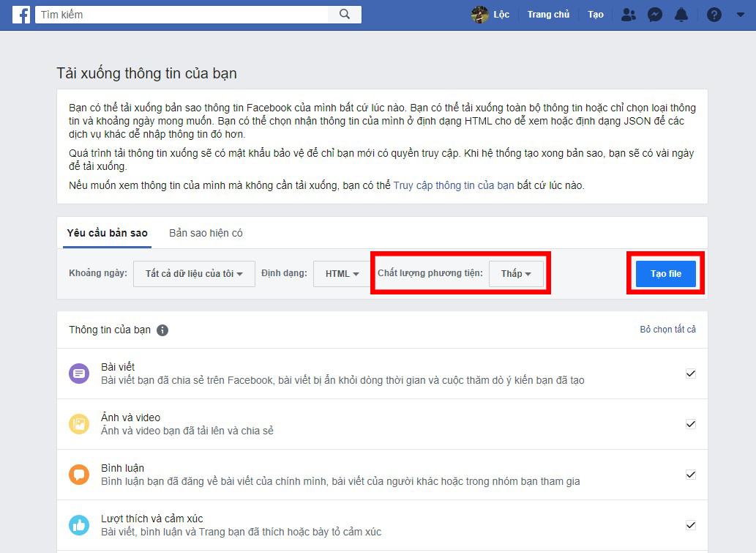756x553 pixels.
Task: Click the Ảnh và video row title
Action: click(x=131, y=417)
